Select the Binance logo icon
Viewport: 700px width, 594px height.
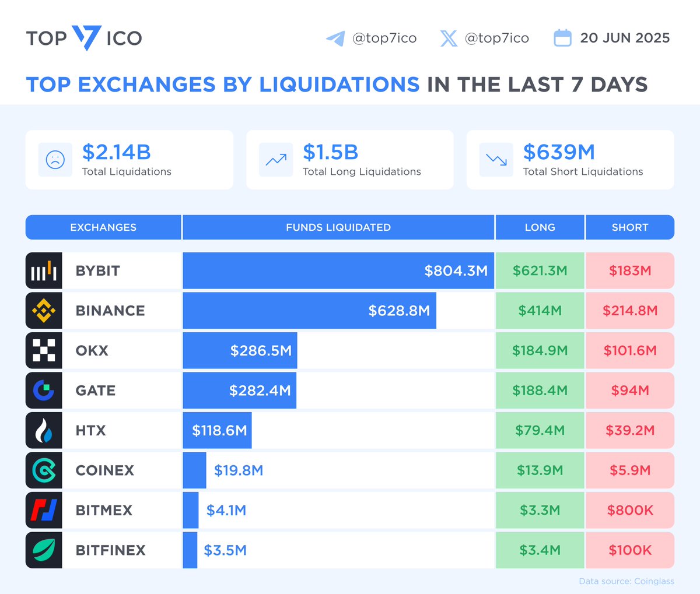[43, 310]
